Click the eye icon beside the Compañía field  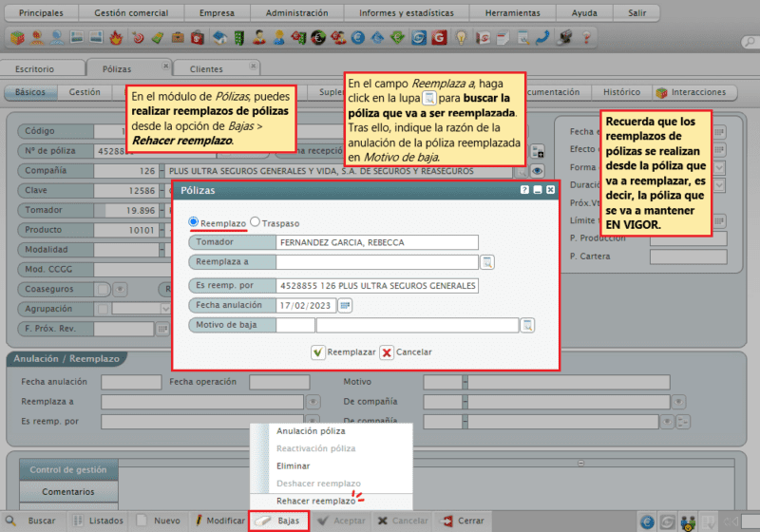click(538, 171)
